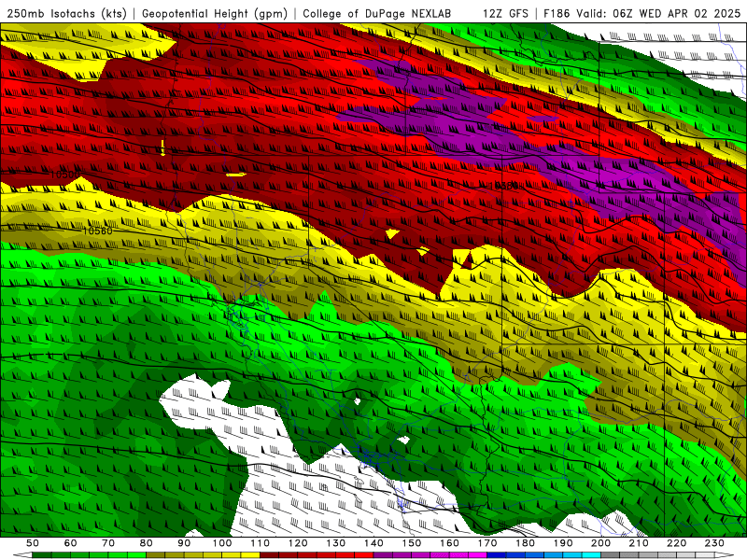Pick the dark red 110-115 kt legend swatch
This screenshot has height=560, width=747.
(269, 555)
